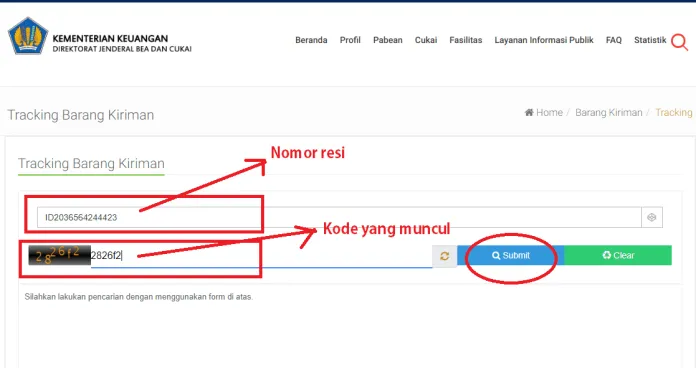Click the Kementerian Keuangan logo emblem

[x=28, y=36]
